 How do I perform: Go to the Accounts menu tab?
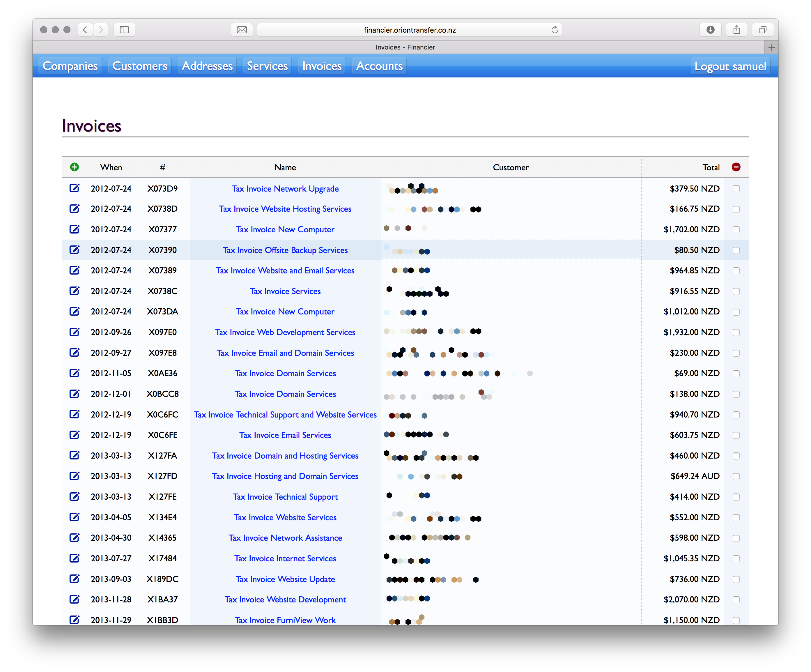(379, 66)
